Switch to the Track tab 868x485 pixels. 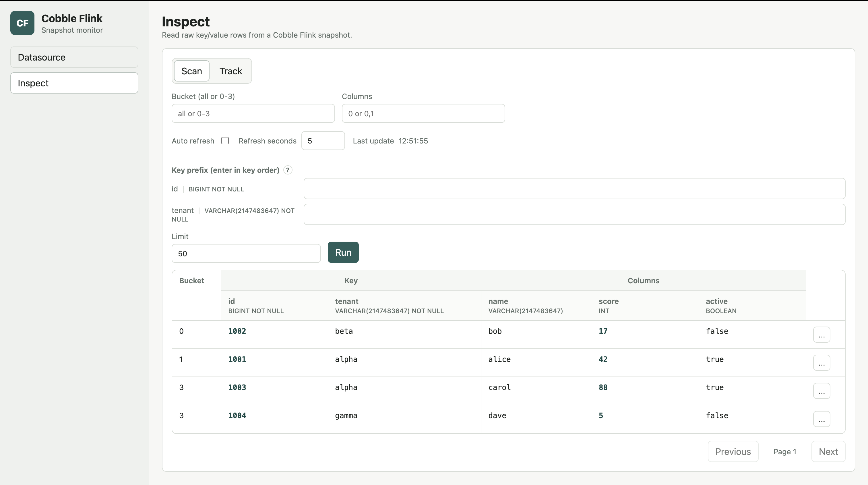click(x=231, y=71)
